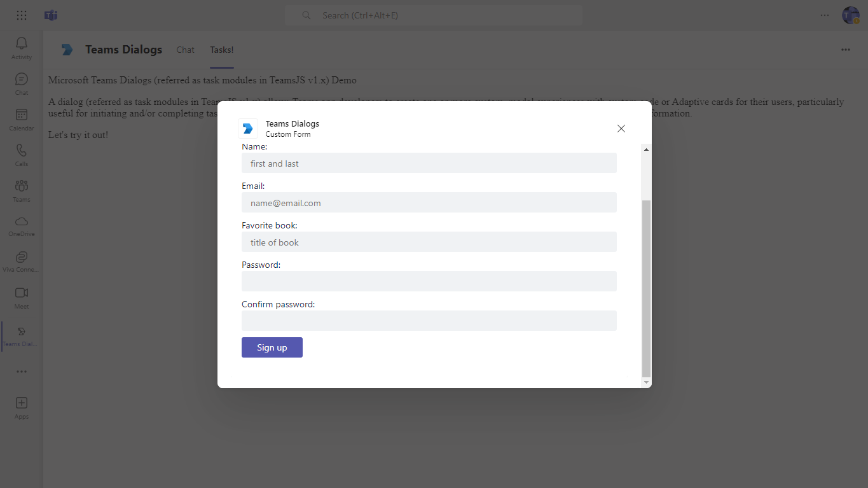Open your profile avatar menu
Screen dimensions: 868x488
[x=850, y=15]
